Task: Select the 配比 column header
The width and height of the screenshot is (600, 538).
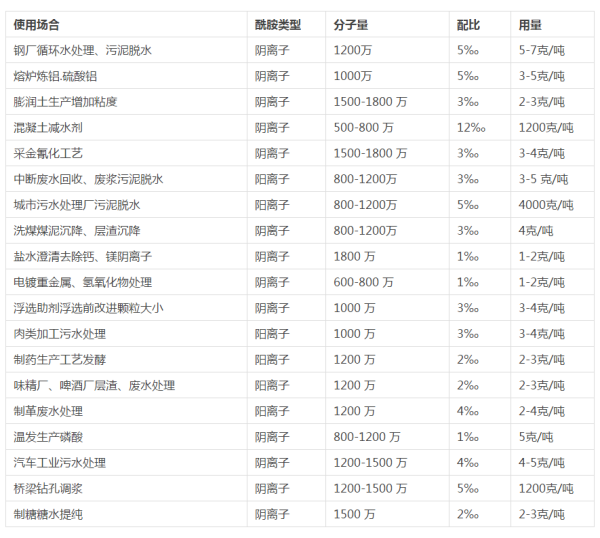Action: [468, 24]
